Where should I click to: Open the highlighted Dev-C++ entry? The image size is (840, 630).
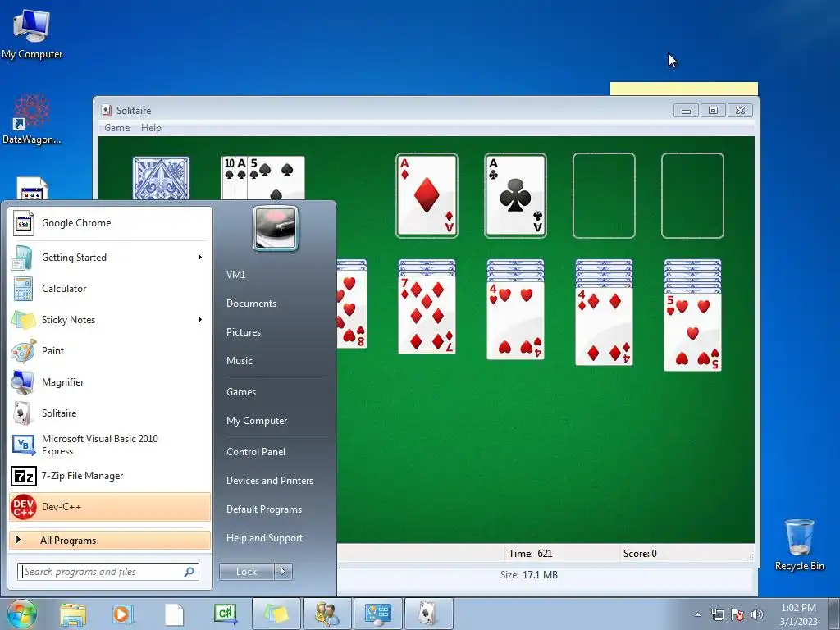pos(110,507)
